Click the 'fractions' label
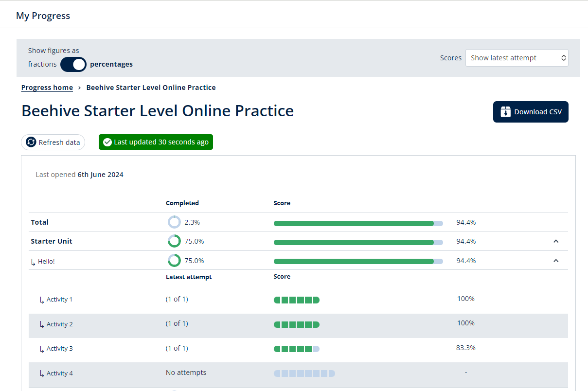The image size is (588, 391). [42, 64]
